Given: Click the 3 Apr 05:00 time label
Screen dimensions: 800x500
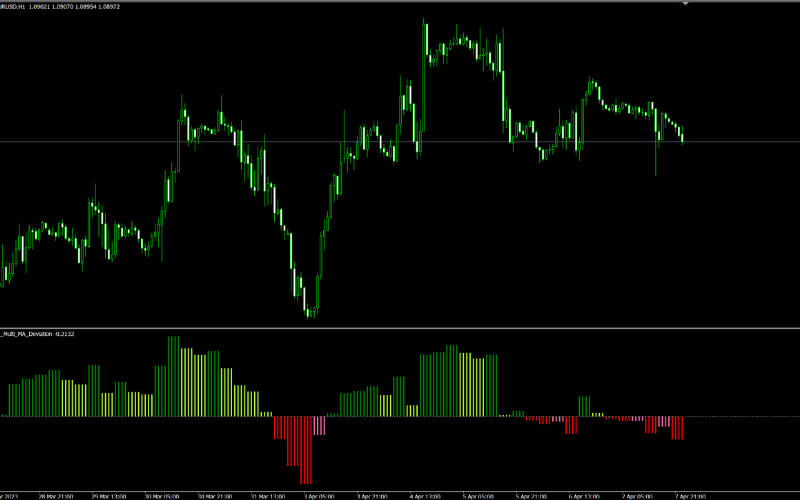Looking at the screenshot, I should pos(318,495).
